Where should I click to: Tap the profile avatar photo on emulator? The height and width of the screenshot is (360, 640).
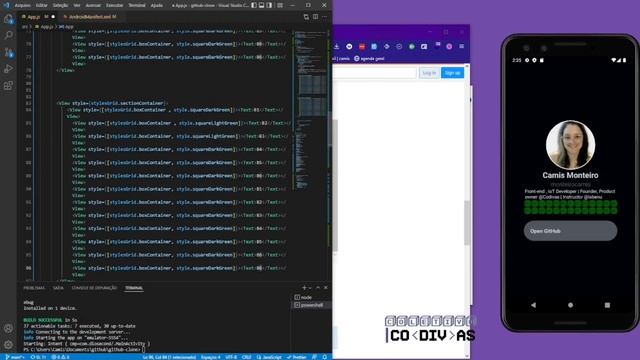(x=570, y=144)
